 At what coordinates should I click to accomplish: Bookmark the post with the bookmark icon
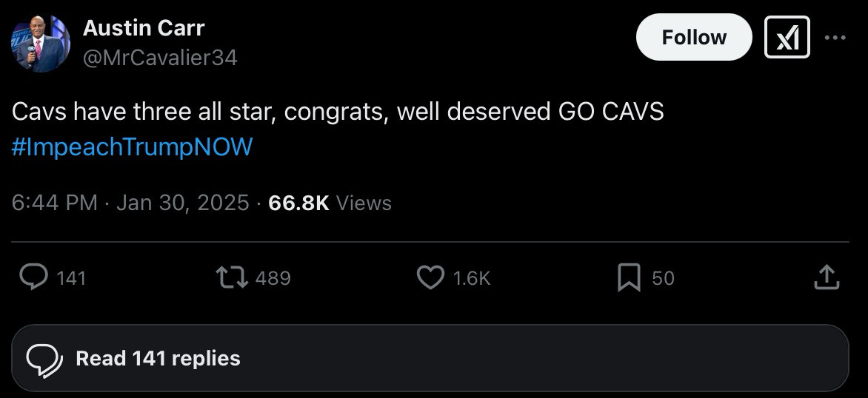coord(629,277)
